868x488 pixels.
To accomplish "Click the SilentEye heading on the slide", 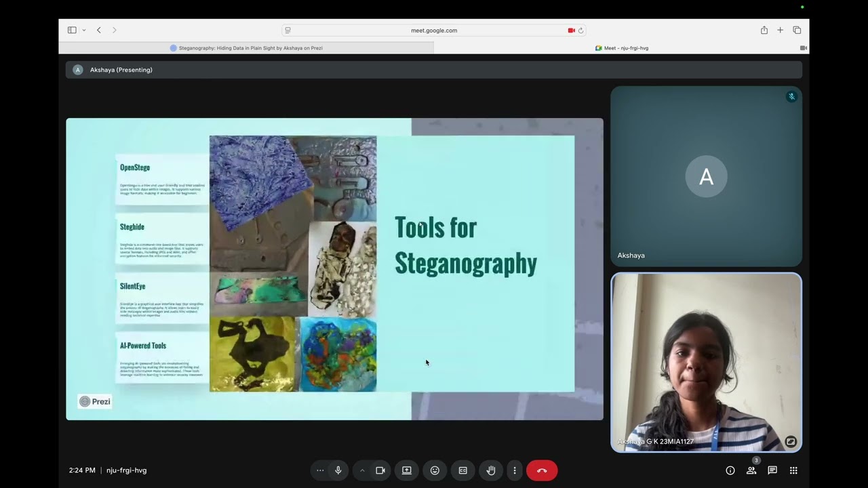I will (x=133, y=286).
